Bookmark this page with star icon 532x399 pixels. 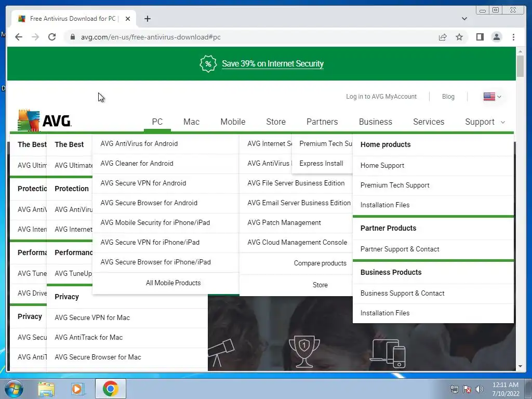[x=459, y=37]
